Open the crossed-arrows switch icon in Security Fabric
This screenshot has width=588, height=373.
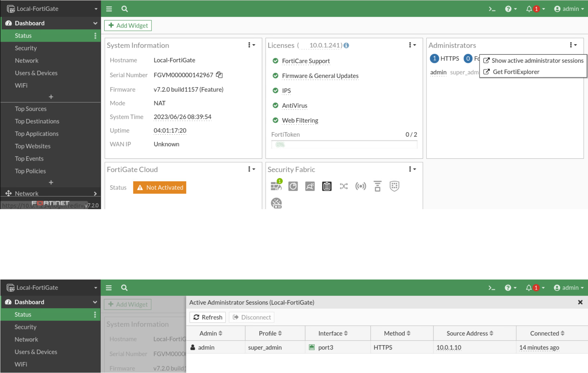(344, 186)
